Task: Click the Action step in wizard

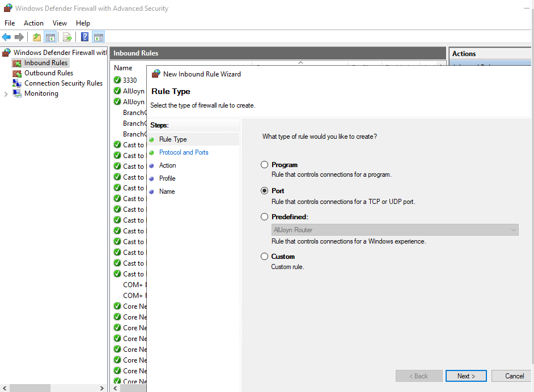Action: coord(168,165)
